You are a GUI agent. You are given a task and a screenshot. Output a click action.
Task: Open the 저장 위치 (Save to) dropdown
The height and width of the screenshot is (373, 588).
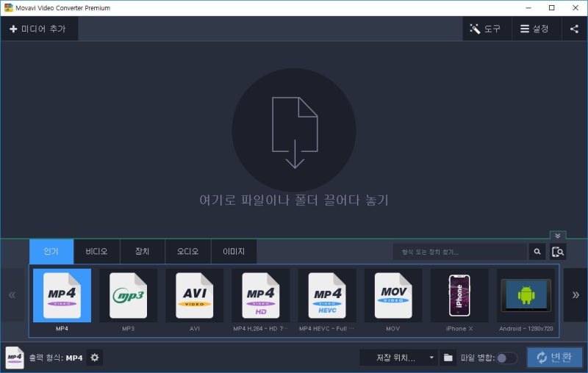399,358
